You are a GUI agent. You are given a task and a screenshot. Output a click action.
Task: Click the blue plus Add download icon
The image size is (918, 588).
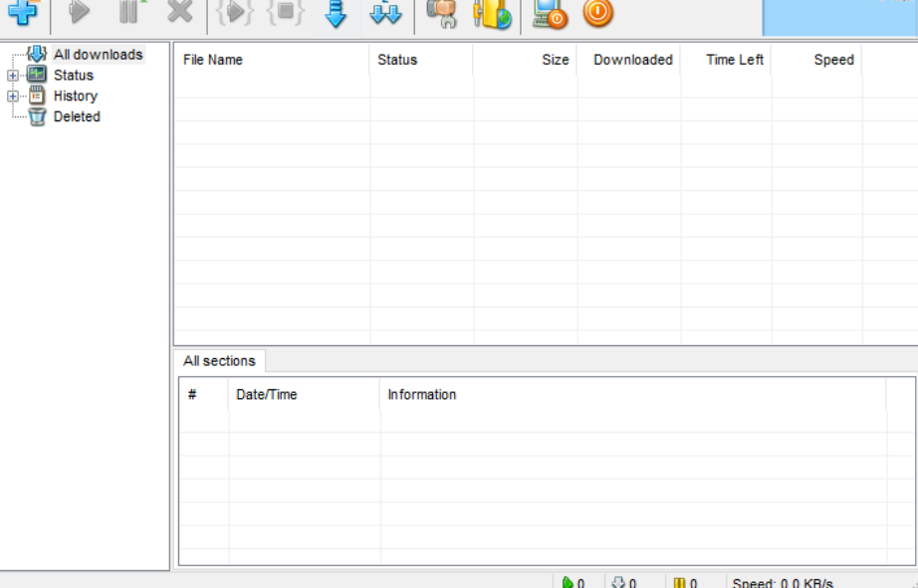pos(23,12)
